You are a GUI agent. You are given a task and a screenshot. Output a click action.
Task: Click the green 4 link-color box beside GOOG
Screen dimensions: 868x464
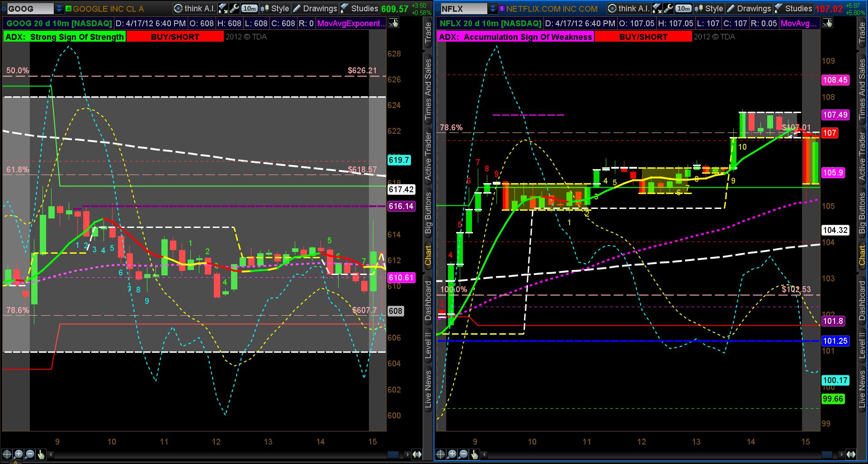coord(69,9)
